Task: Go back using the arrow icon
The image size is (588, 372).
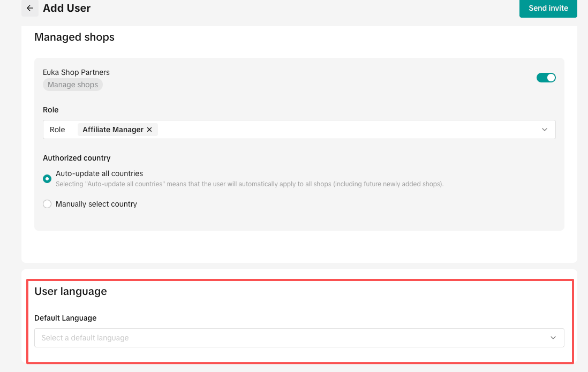Action: click(x=30, y=8)
